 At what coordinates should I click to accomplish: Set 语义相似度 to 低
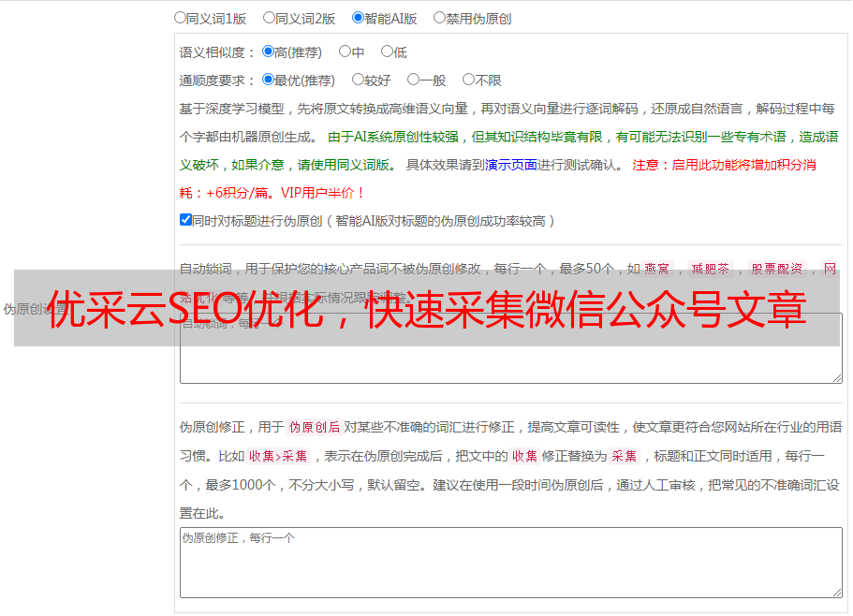pos(387,51)
